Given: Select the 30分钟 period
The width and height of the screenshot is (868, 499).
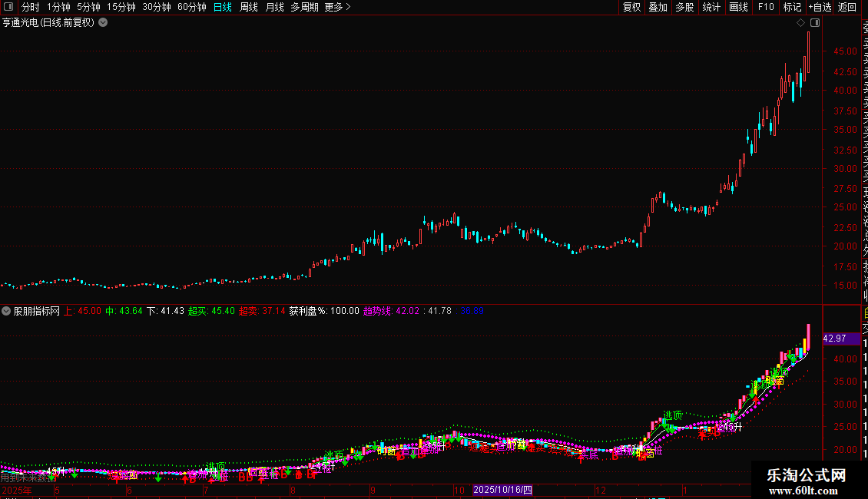Looking at the screenshot, I should point(157,7).
